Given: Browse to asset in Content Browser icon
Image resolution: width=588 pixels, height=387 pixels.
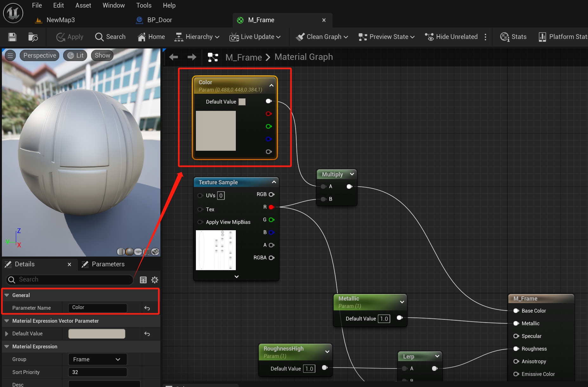Looking at the screenshot, I should (x=33, y=37).
